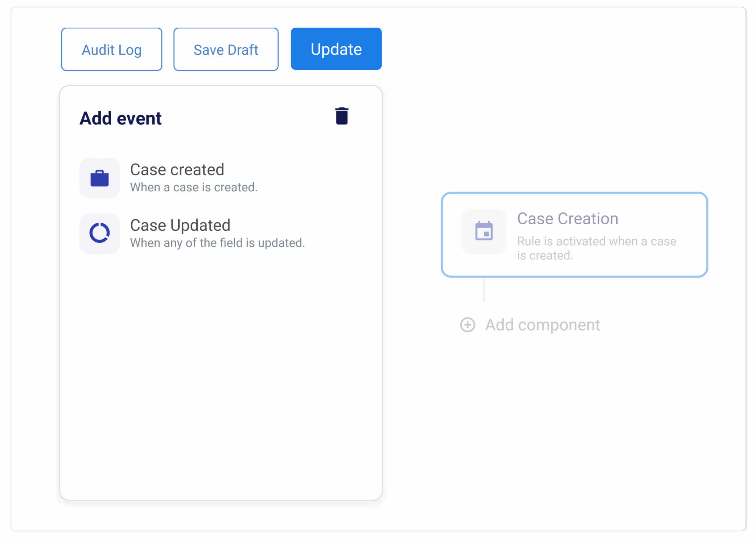Click the plus circle icon beside Add component

point(467,325)
